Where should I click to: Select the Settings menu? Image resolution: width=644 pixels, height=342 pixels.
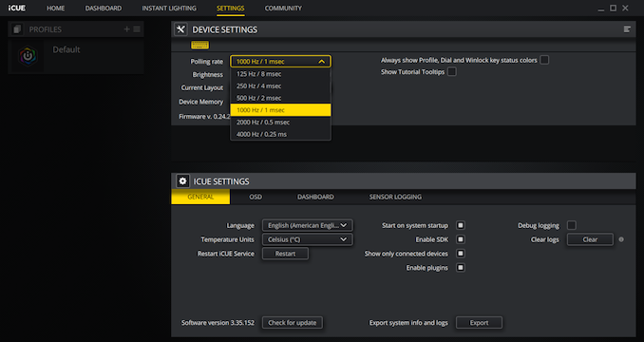(x=231, y=9)
